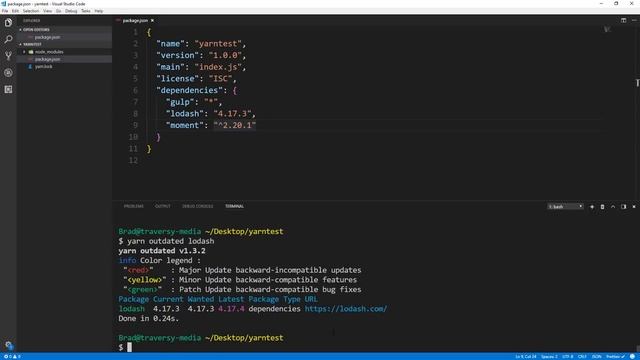Open the 1: bash terminal selector dropdown
This screenshot has height=360, width=640.
[x=565, y=207]
